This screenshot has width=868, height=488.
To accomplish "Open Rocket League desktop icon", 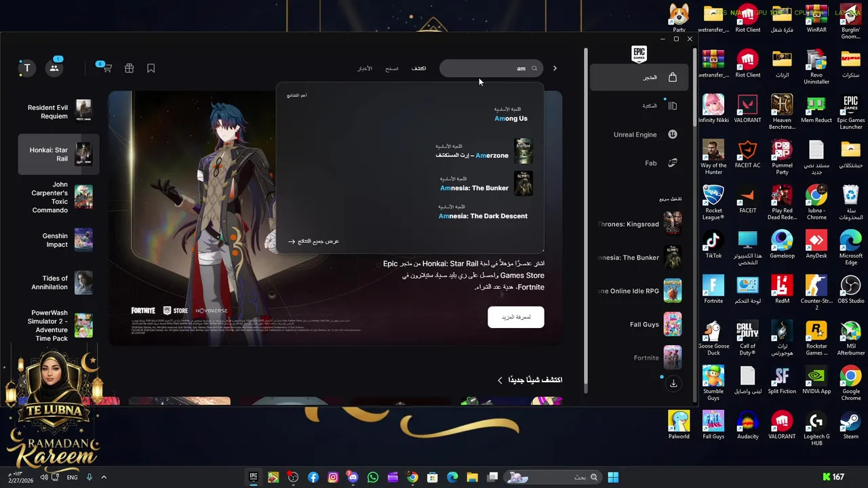I will coord(713,202).
